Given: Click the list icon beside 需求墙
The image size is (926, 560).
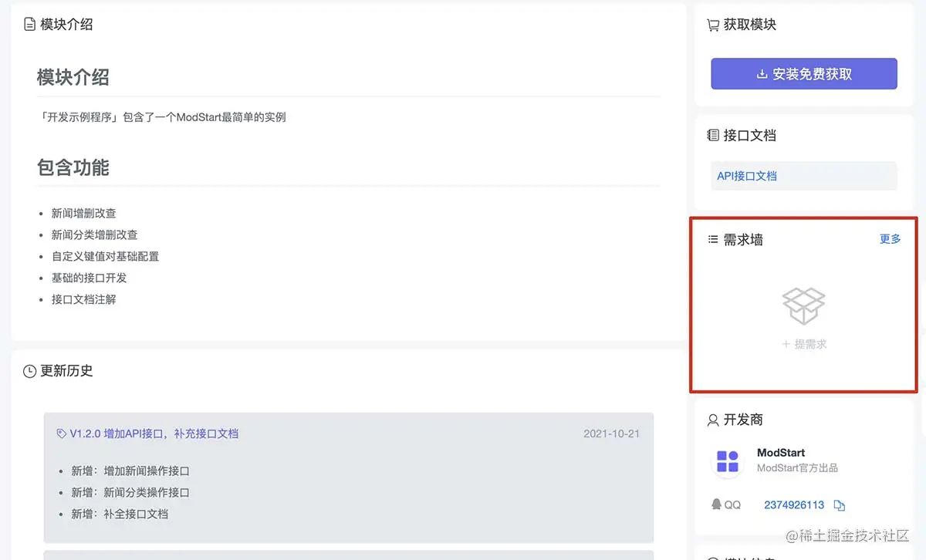Looking at the screenshot, I should coord(713,240).
